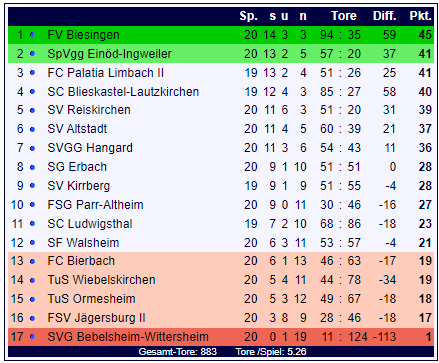The height and width of the screenshot is (363, 439).
Task: Click the Sp. column header
Action: [248, 16]
